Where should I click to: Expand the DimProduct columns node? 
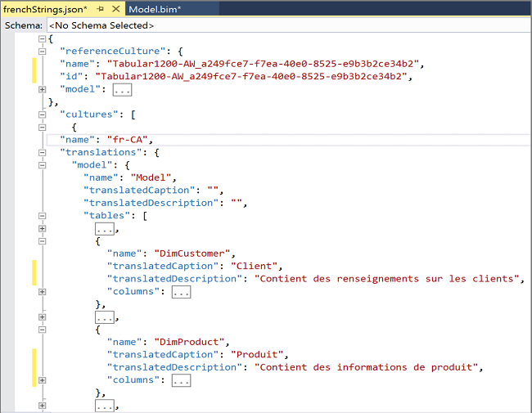42,380
